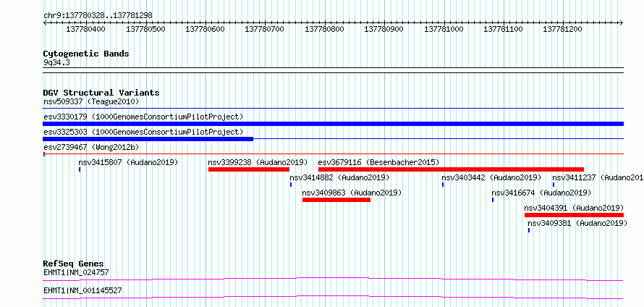
Task: Click the nsv3409381 (Audano2019) label
Action: [577, 223]
